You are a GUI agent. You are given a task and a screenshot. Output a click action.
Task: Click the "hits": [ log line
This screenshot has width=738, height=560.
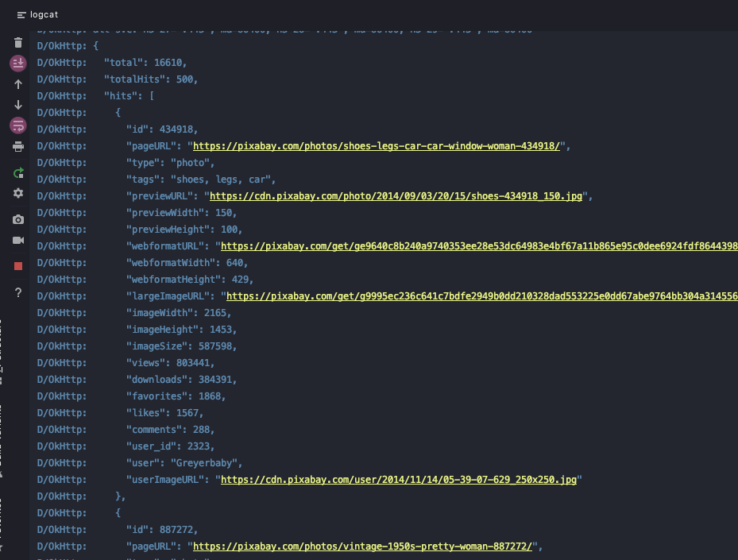[x=129, y=96]
